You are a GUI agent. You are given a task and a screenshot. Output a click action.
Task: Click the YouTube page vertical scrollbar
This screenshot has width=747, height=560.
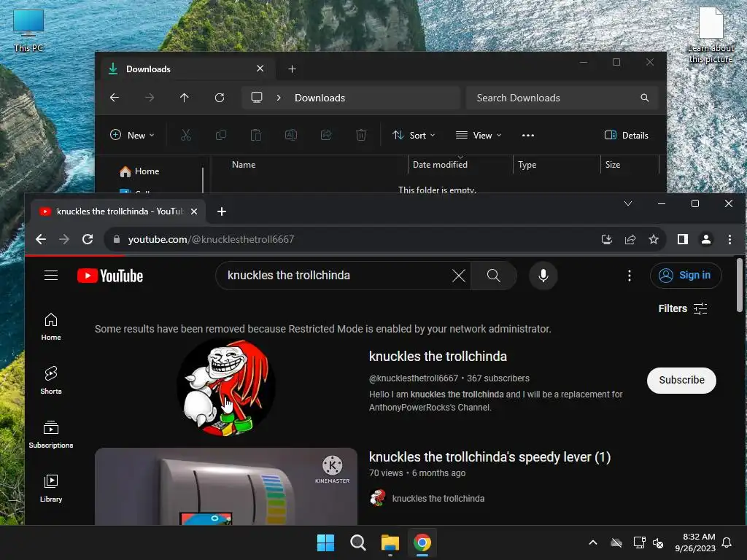tap(740, 286)
